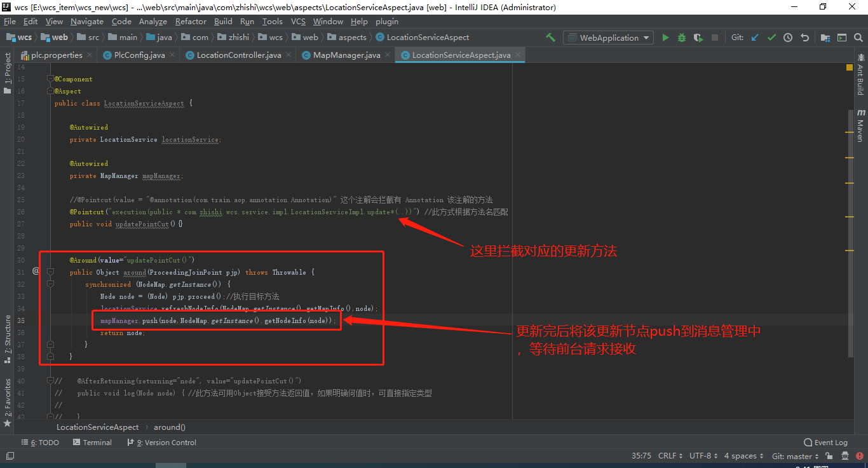Open Run Anything window icon

[x=842, y=38]
